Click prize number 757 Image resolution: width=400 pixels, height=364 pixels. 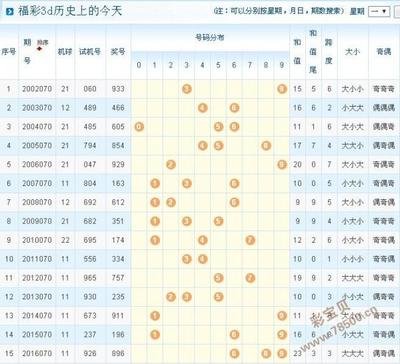(118, 278)
